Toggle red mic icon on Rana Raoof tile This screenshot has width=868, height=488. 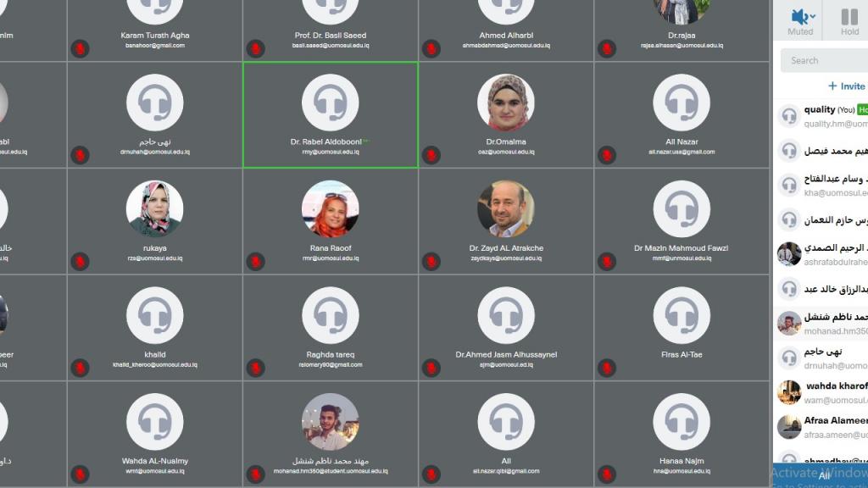point(255,261)
